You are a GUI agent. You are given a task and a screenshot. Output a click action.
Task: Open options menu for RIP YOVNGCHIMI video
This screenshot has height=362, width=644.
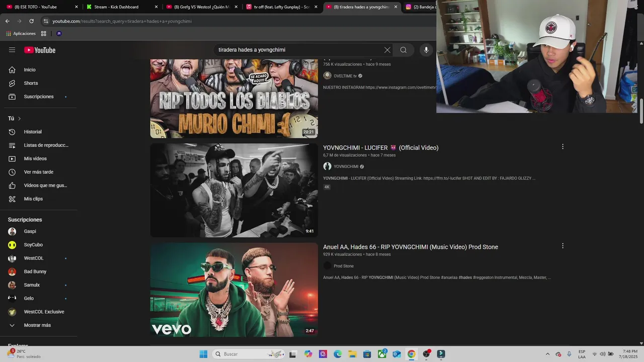(562, 246)
